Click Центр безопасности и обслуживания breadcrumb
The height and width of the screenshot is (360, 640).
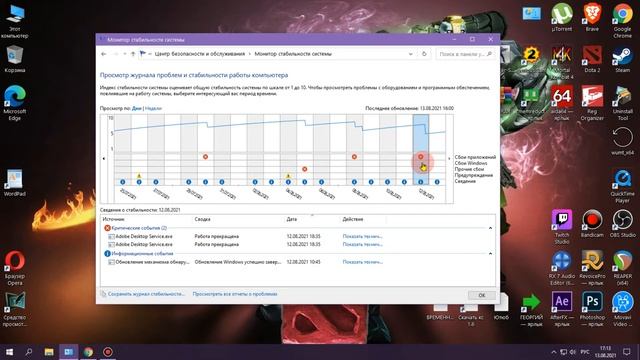pyautogui.click(x=200, y=54)
